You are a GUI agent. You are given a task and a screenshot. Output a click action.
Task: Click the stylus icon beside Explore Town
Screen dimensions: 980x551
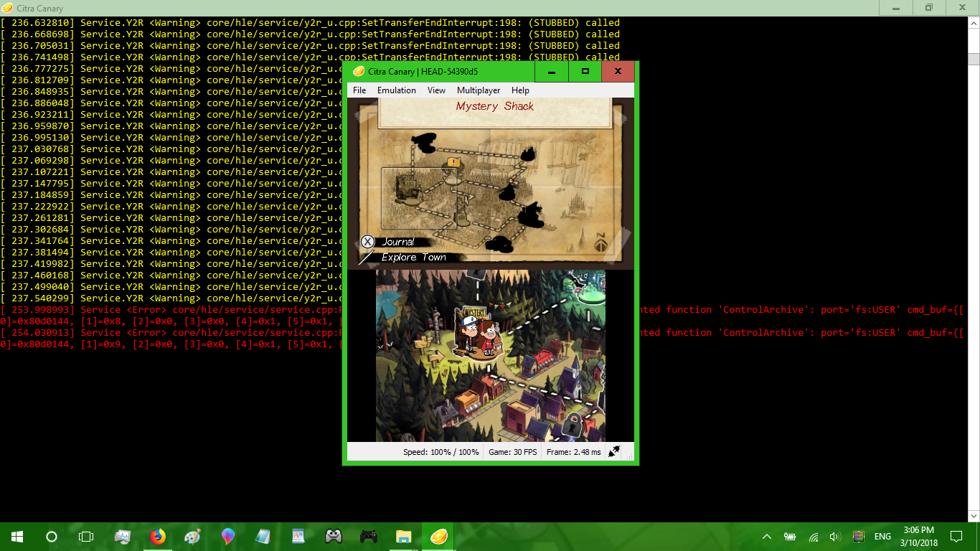point(367,257)
